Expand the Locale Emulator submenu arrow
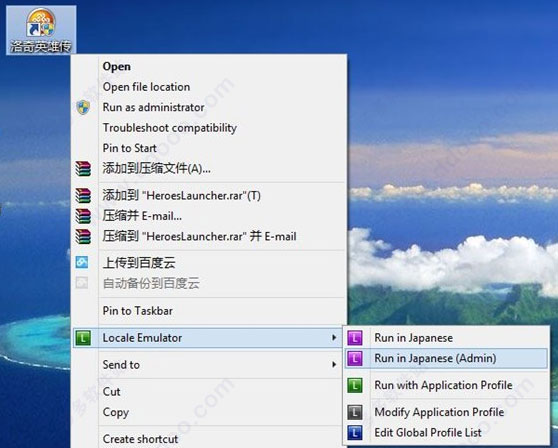 tap(334, 337)
